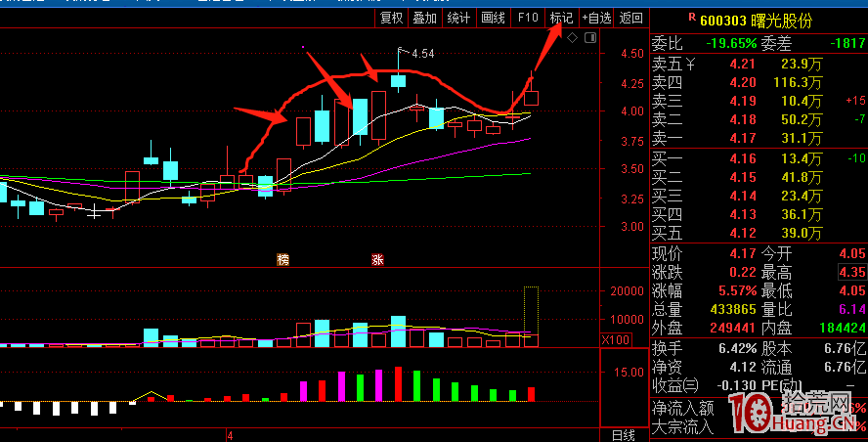Click the 换手 6.42% value
Screen dimensions: 868x442
click(737, 349)
